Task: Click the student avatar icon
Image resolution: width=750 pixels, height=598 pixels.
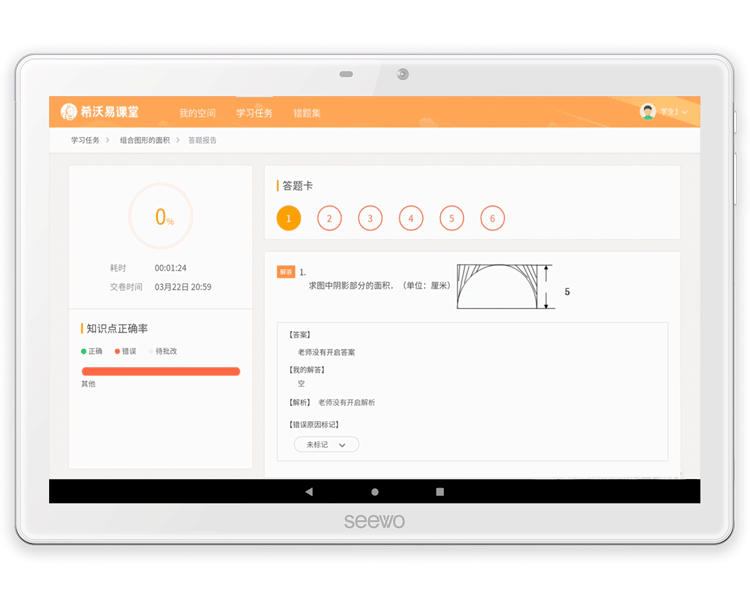Action: point(647,112)
